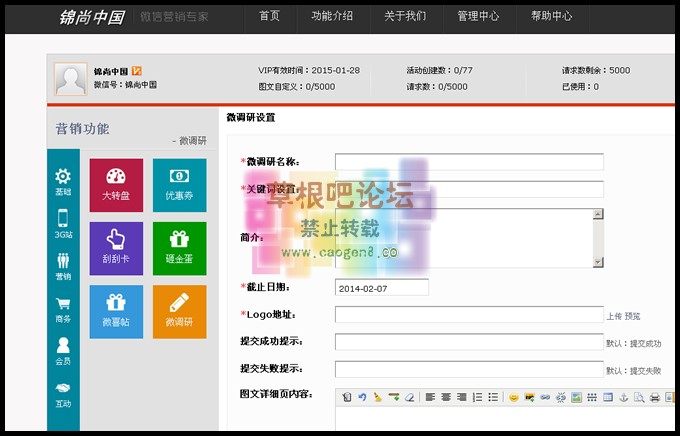Click the 预览 preview link
The width and height of the screenshot is (680, 436).
(633, 316)
